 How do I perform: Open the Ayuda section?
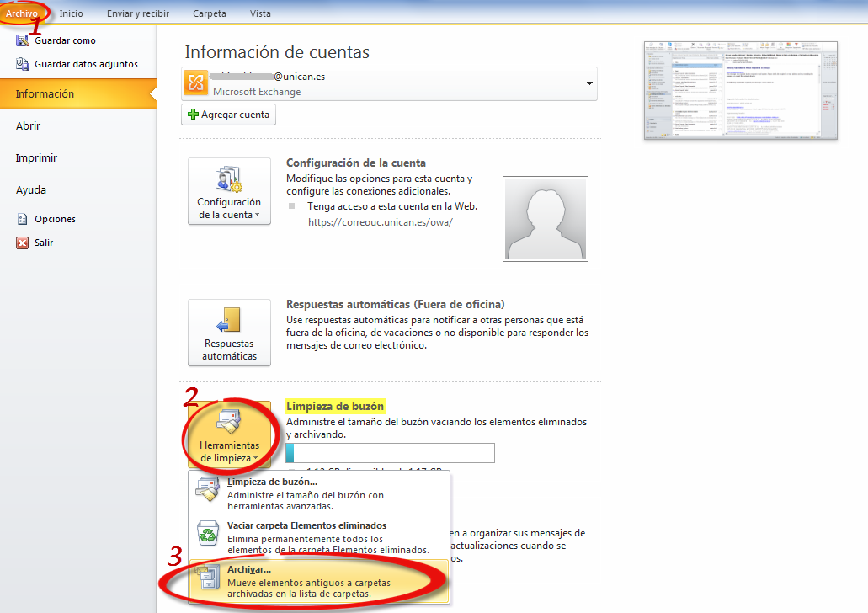coord(31,190)
